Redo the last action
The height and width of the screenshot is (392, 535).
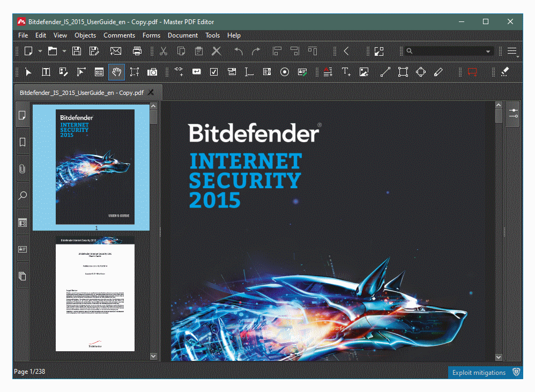pyautogui.click(x=256, y=51)
